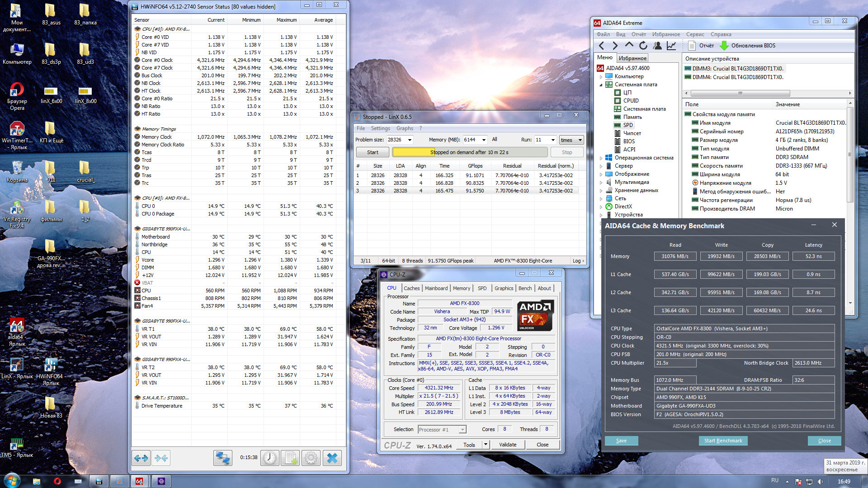Click CPU-Z Validate button
The width and height of the screenshot is (868, 488).
click(507, 445)
